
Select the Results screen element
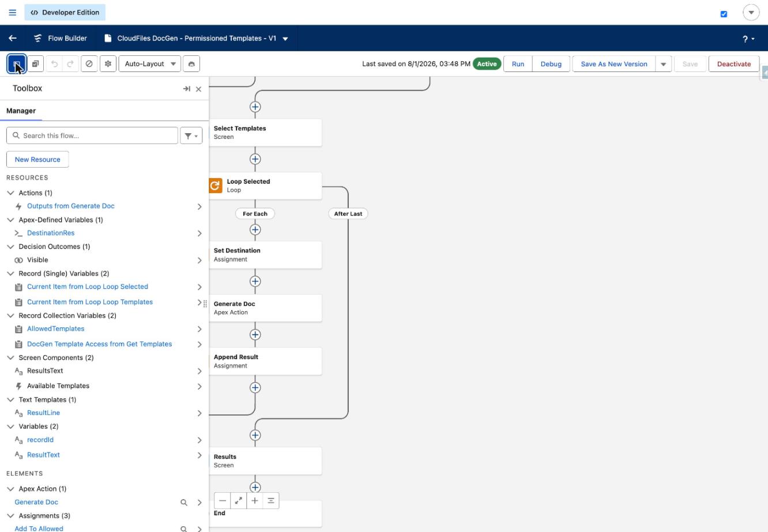(265, 461)
